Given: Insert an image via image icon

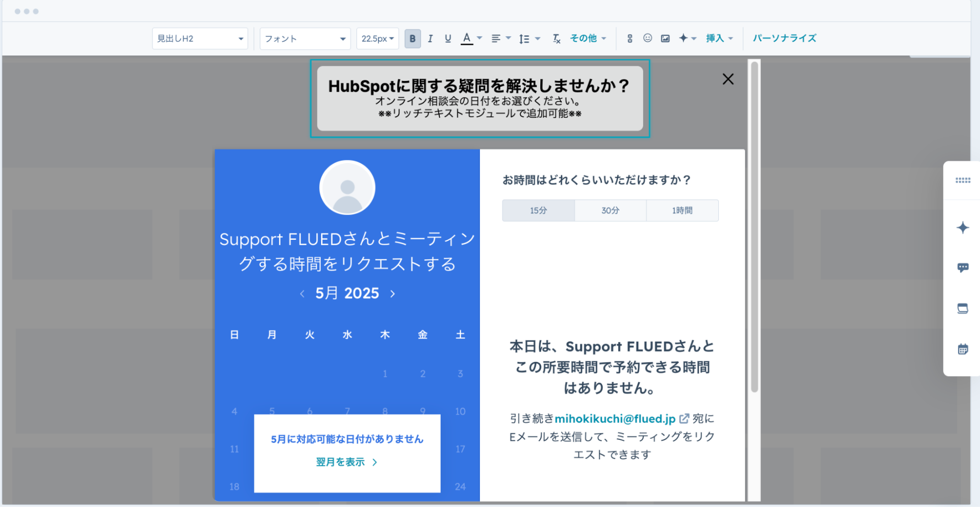Looking at the screenshot, I should [x=665, y=38].
